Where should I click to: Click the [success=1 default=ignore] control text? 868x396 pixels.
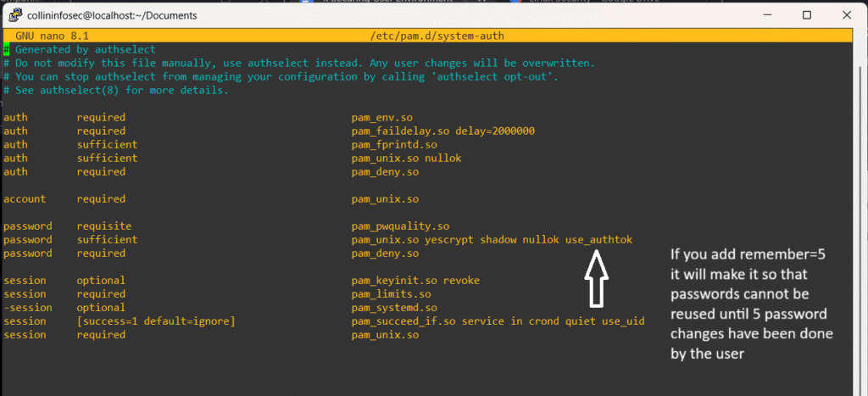[x=155, y=321]
